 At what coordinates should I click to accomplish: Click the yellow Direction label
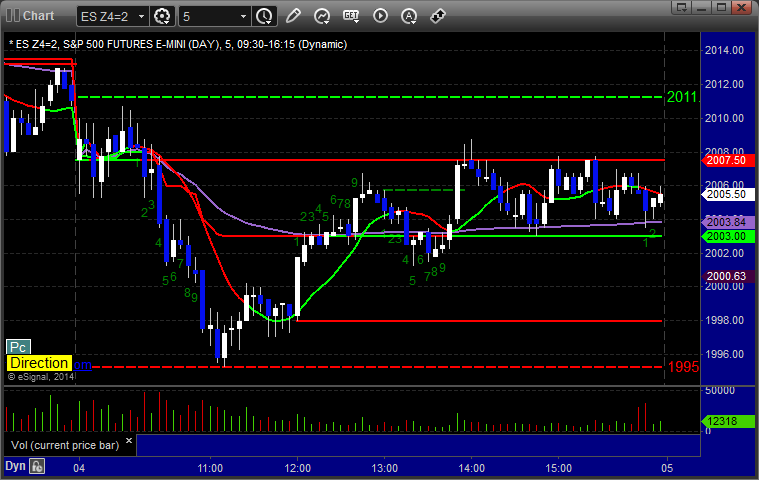tap(39, 363)
